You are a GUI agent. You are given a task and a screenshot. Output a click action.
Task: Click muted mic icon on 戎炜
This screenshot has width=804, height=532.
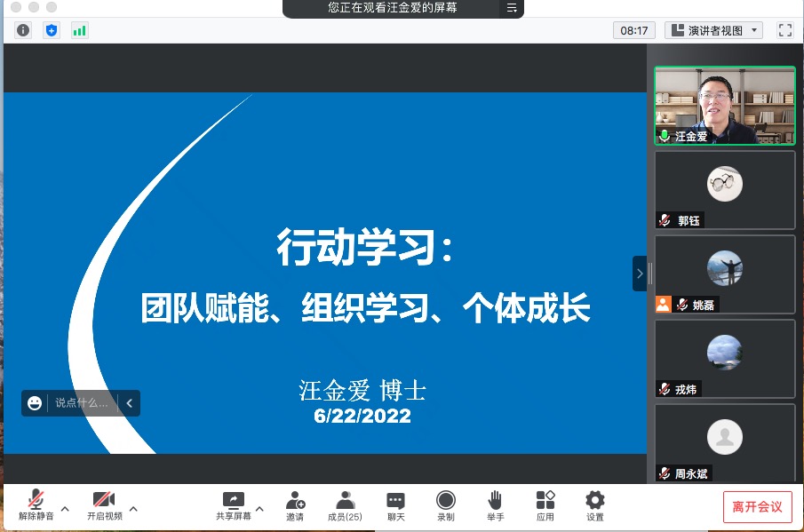pyautogui.click(x=665, y=389)
